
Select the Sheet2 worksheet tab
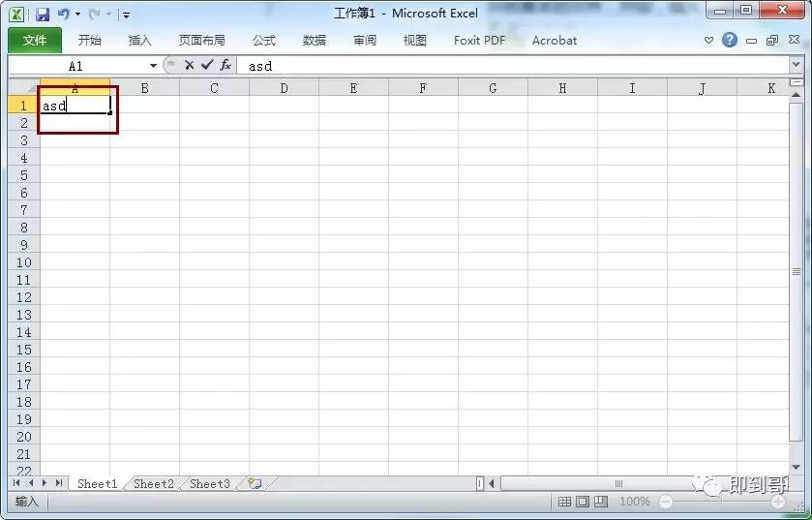click(153, 483)
